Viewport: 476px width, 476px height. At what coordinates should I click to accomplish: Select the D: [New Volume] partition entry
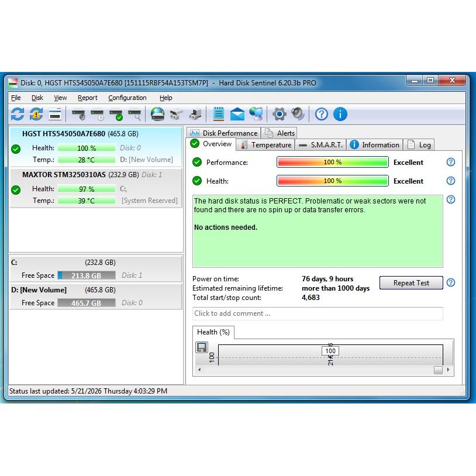(x=96, y=296)
